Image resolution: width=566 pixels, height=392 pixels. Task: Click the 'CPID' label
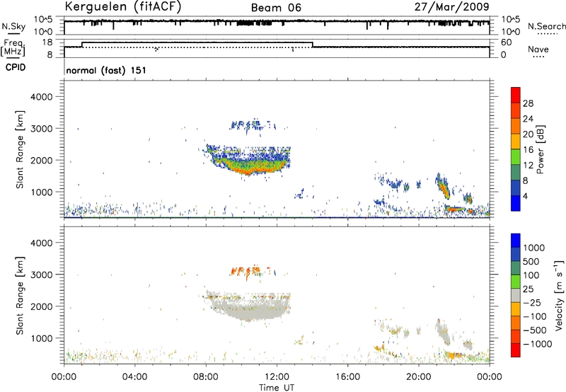pyautogui.click(x=16, y=67)
